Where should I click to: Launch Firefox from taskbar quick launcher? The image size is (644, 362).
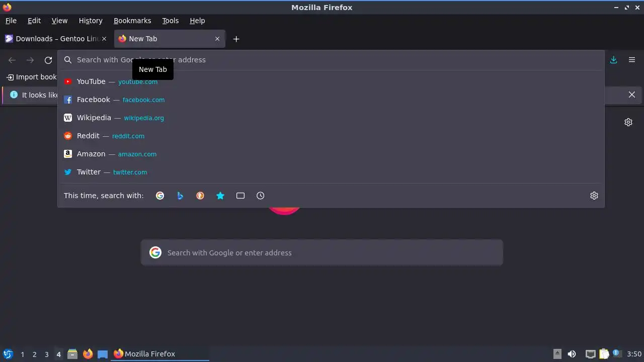tap(88, 354)
